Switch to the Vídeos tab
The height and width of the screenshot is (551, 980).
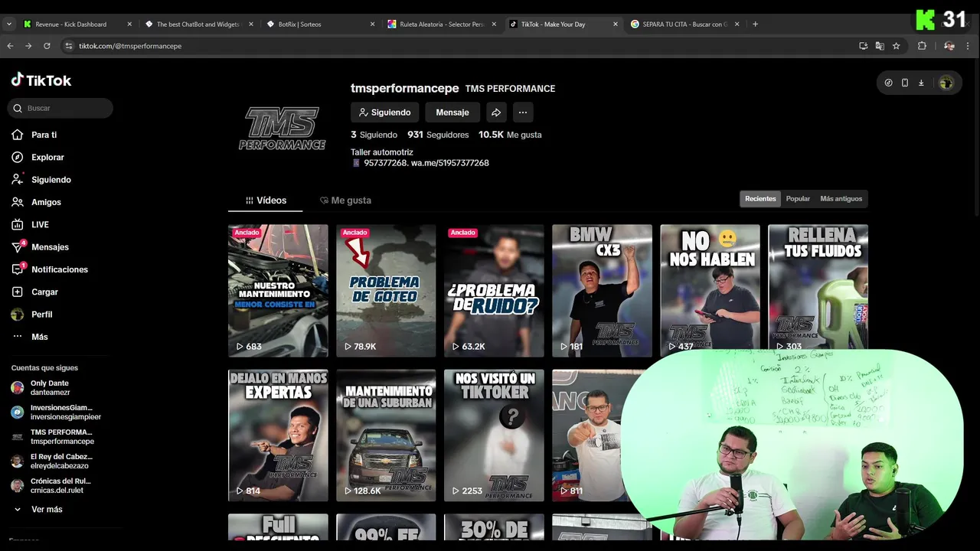(266, 201)
